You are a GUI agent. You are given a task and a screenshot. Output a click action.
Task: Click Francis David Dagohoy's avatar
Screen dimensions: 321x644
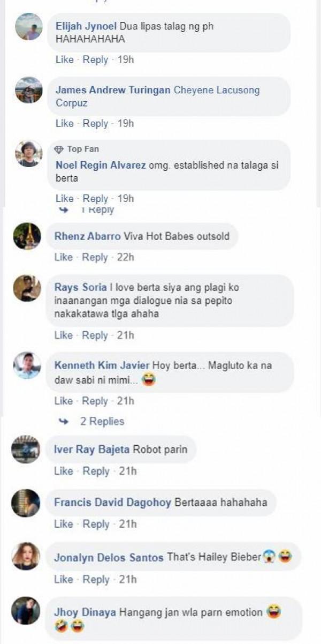[x=26, y=503]
